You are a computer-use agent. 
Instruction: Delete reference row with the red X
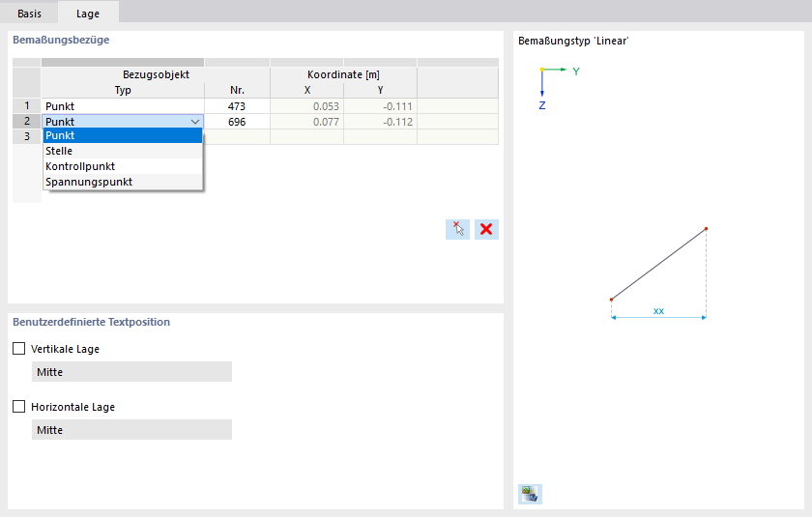(486, 229)
